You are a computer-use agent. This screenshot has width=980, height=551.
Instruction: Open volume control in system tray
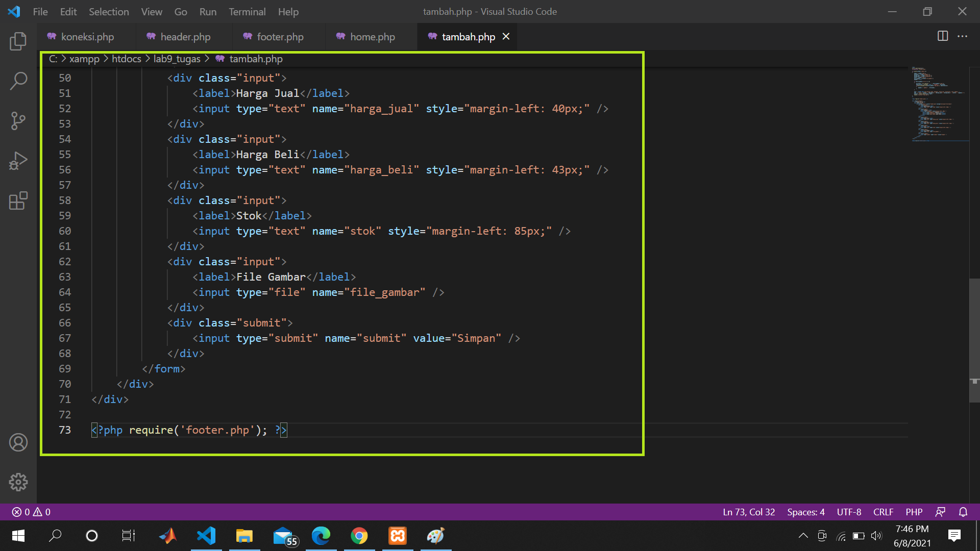point(876,536)
